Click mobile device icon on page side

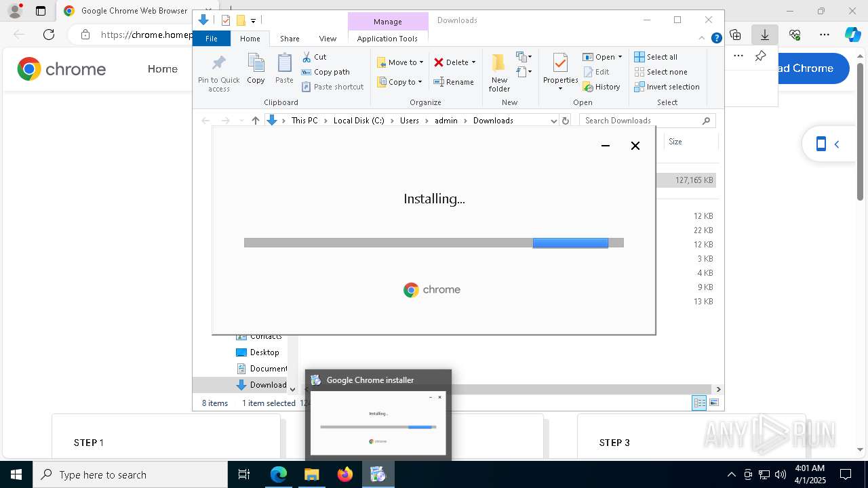pos(821,144)
